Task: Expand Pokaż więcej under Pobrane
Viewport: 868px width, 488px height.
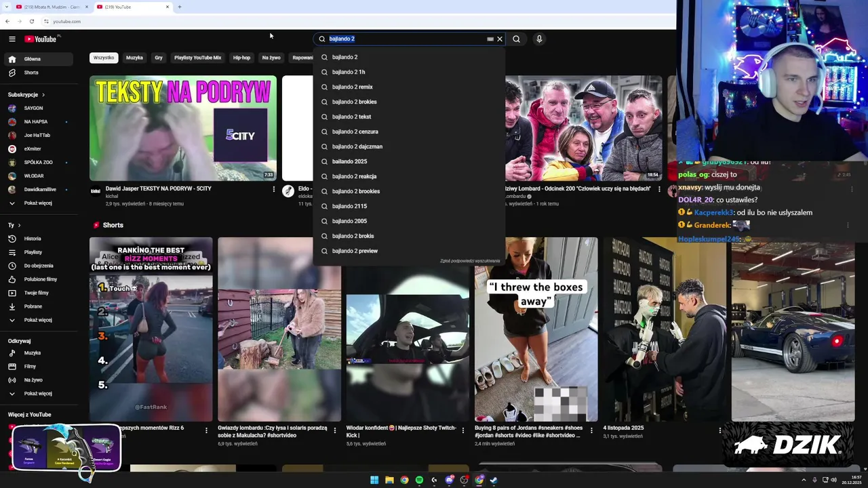Action: click(39, 320)
